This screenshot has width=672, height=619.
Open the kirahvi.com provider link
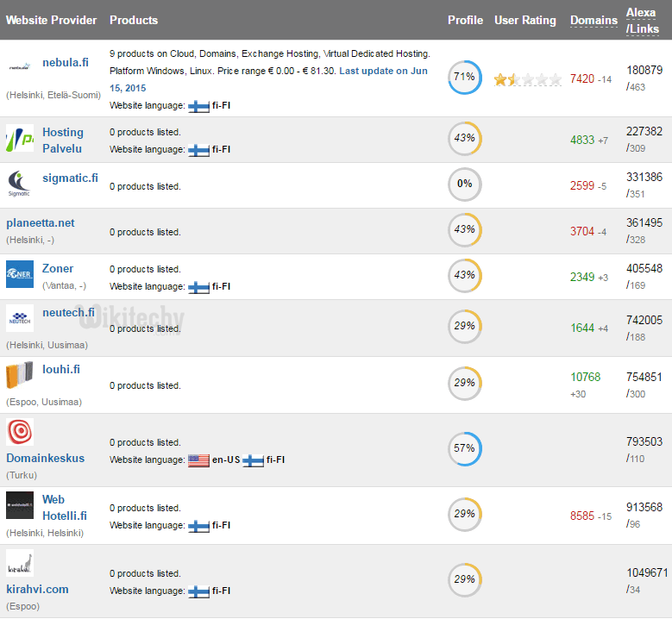pos(37,589)
